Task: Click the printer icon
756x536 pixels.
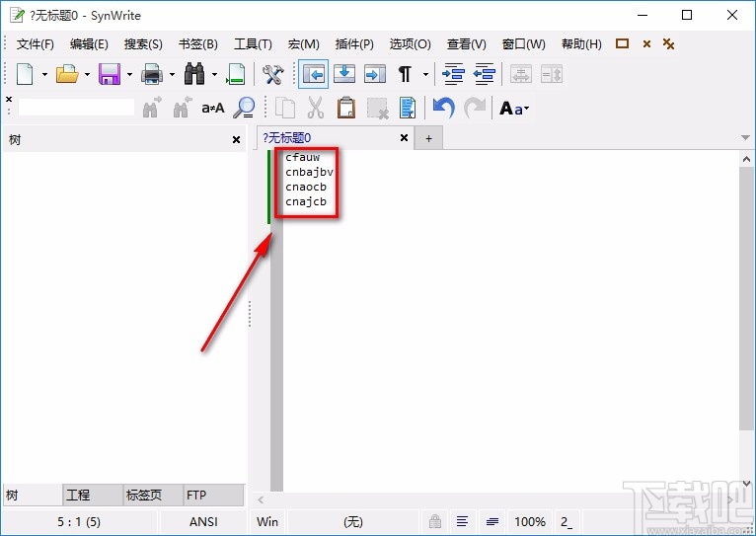Action: [152, 74]
